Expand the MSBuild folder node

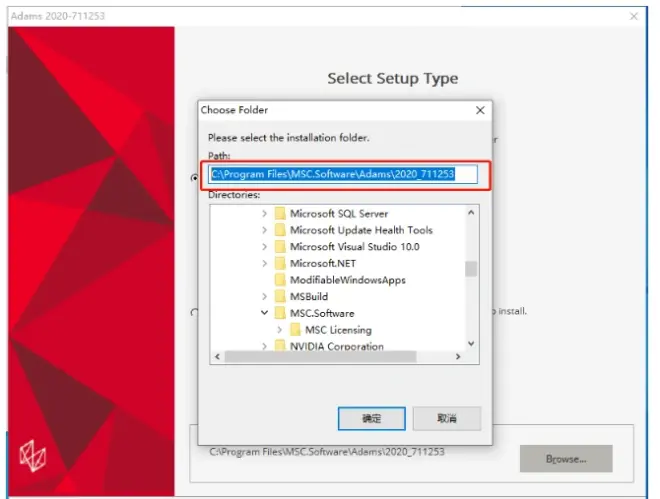tap(264, 297)
